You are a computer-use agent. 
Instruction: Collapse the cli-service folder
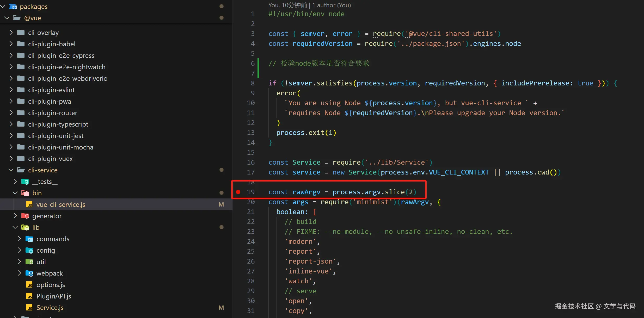[11, 170]
